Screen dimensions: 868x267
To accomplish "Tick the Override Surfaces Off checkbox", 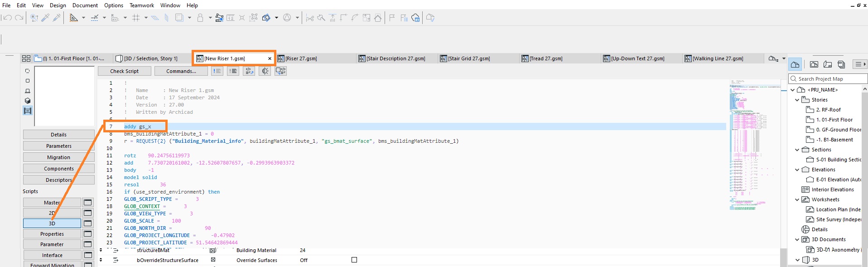I will [x=354, y=260].
